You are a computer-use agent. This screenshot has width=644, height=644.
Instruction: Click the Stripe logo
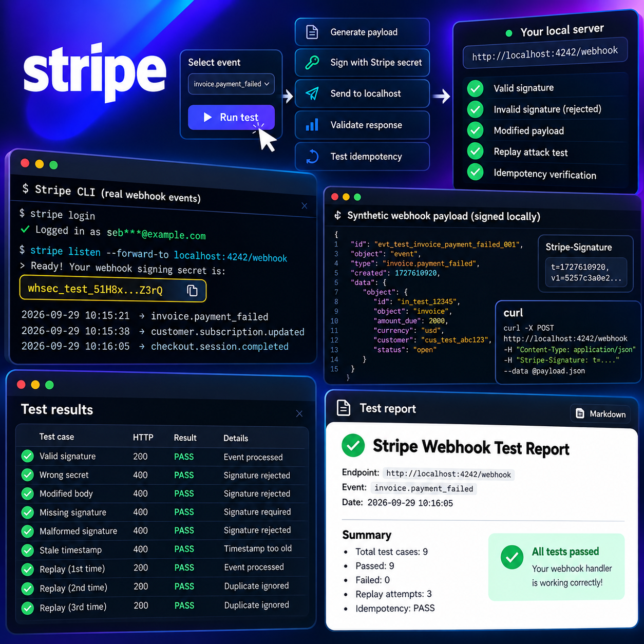click(x=95, y=72)
